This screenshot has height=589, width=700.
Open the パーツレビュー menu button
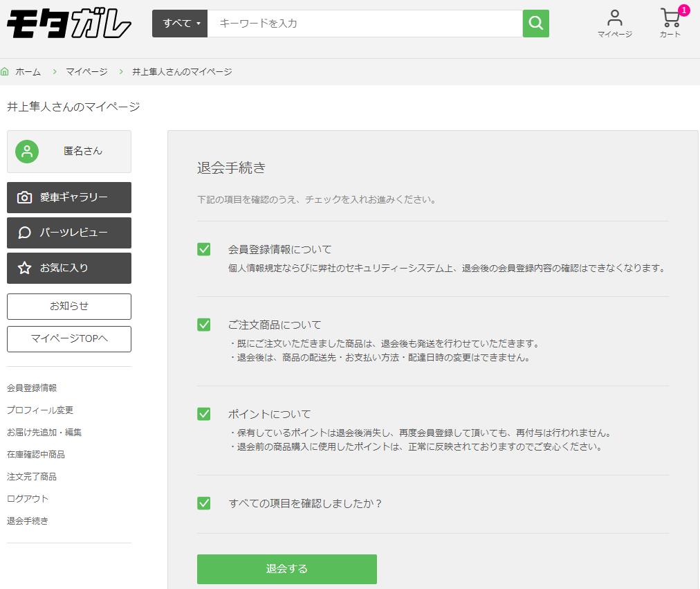(x=69, y=233)
